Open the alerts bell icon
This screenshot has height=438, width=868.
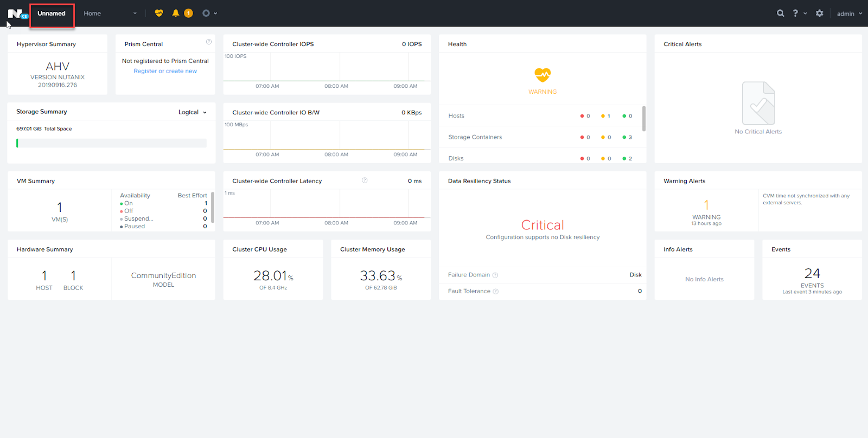(x=176, y=13)
